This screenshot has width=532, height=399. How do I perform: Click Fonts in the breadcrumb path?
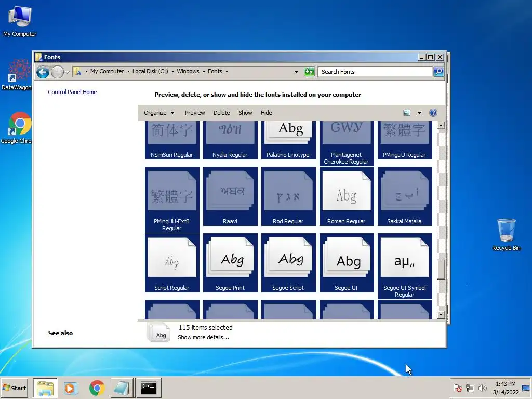click(215, 71)
